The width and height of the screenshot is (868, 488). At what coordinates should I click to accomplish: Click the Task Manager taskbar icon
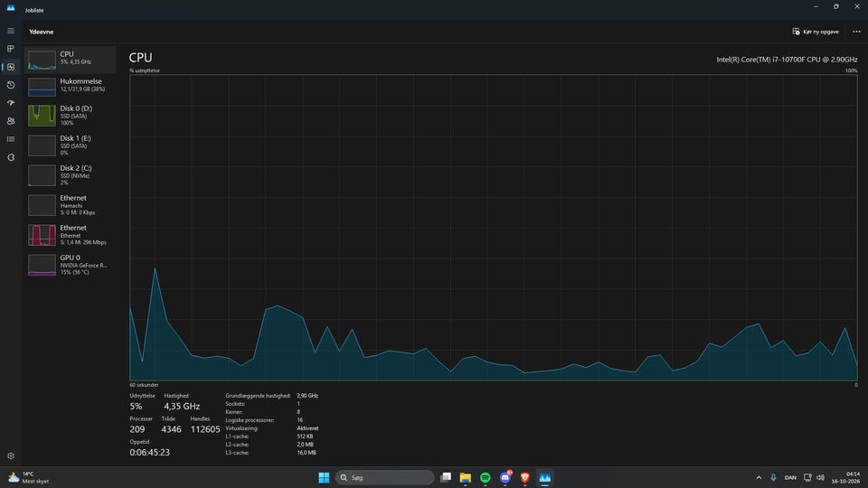point(544,477)
